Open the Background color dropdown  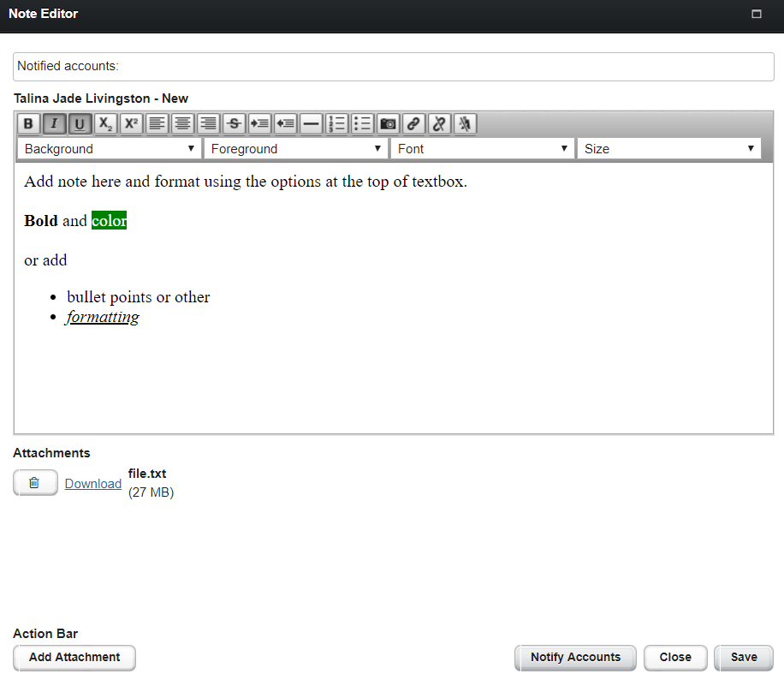(x=110, y=149)
